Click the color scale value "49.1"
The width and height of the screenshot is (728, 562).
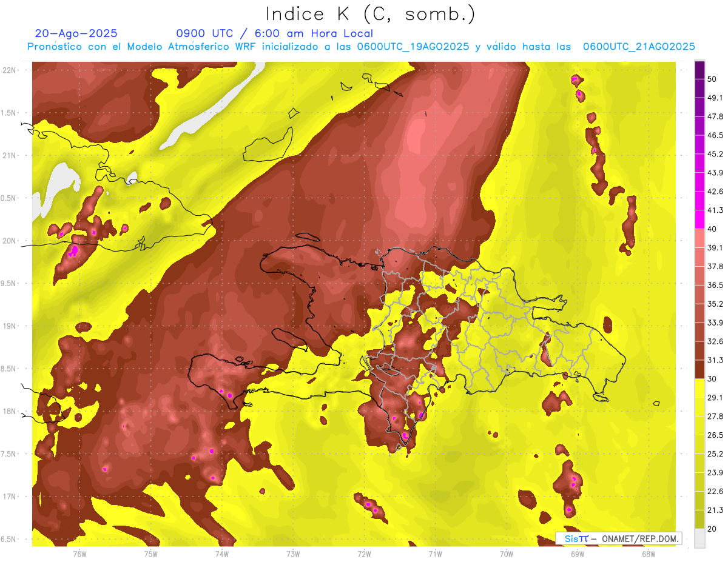pyautogui.click(x=715, y=98)
